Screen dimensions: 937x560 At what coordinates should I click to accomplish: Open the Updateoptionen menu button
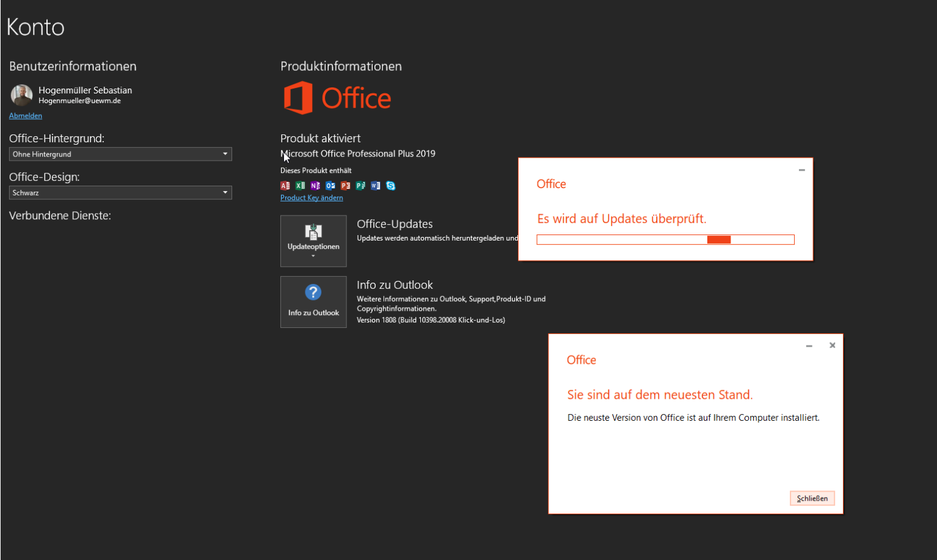[313, 241]
